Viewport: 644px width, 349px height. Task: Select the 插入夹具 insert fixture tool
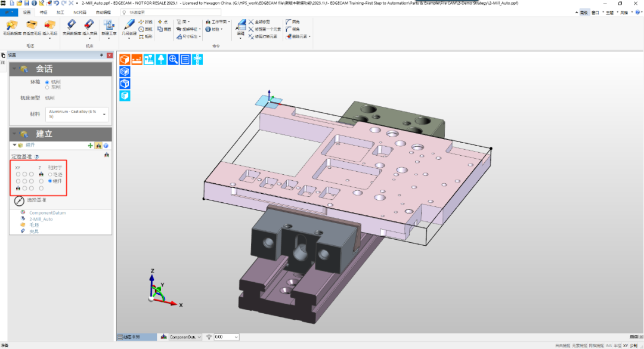89,27
